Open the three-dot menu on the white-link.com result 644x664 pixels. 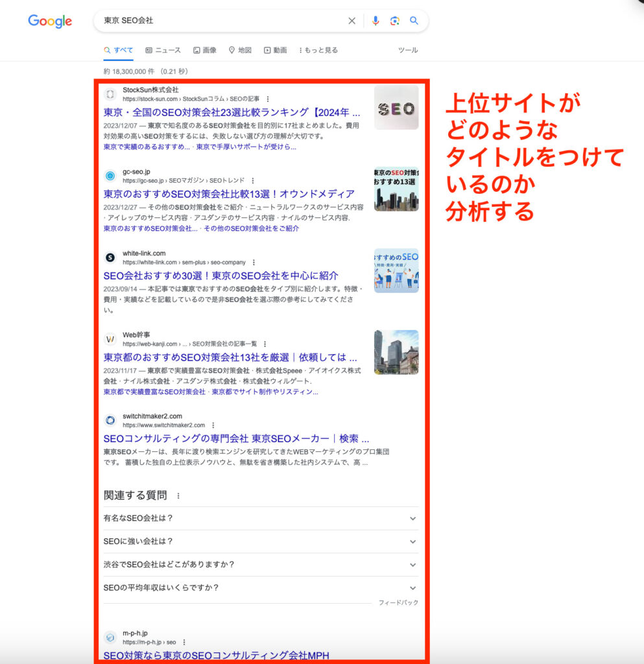(254, 262)
